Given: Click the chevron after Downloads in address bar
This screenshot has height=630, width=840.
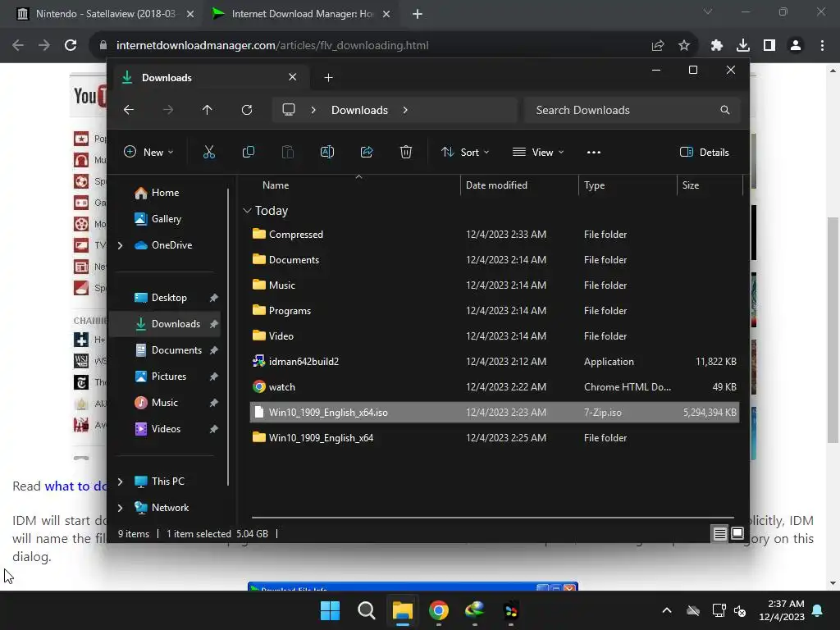Looking at the screenshot, I should coord(405,110).
